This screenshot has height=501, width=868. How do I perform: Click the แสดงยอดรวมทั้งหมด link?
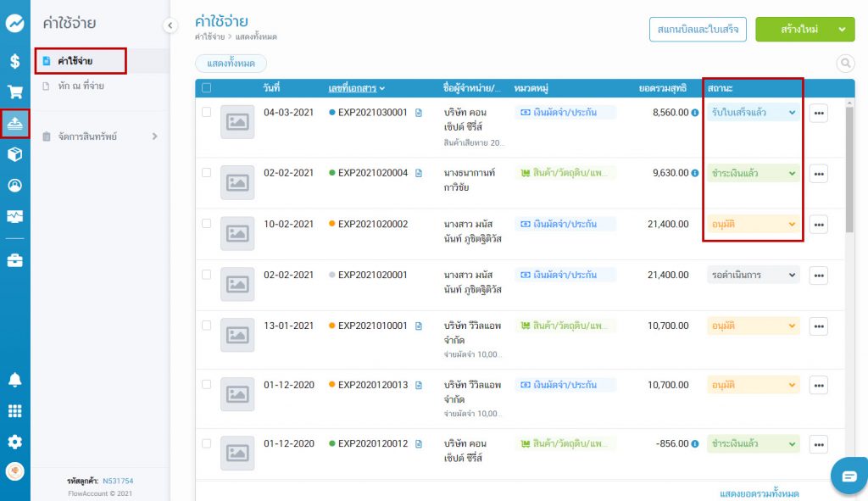click(759, 493)
